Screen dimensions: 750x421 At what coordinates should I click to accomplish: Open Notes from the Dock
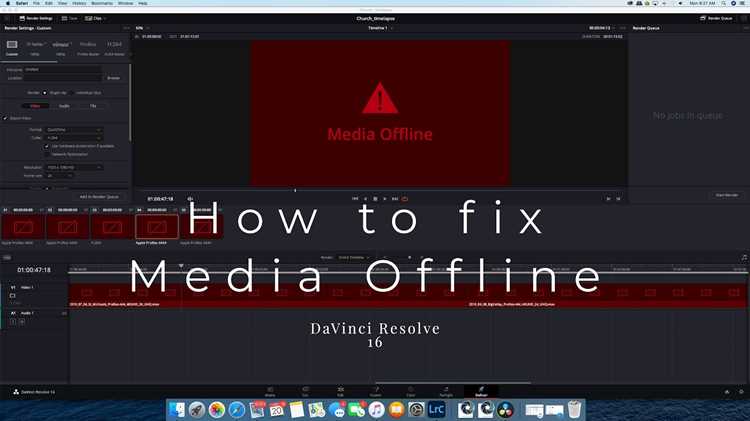coord(297,410)
